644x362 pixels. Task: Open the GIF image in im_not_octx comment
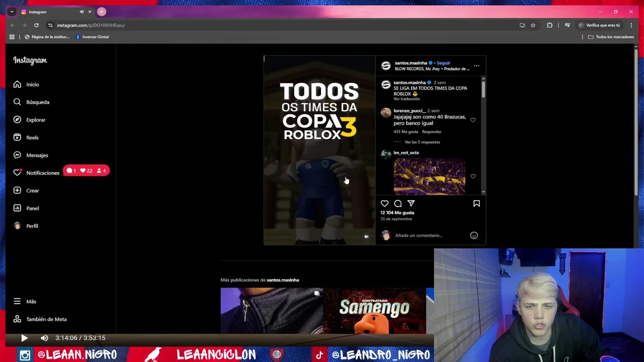tap(429, 176)
